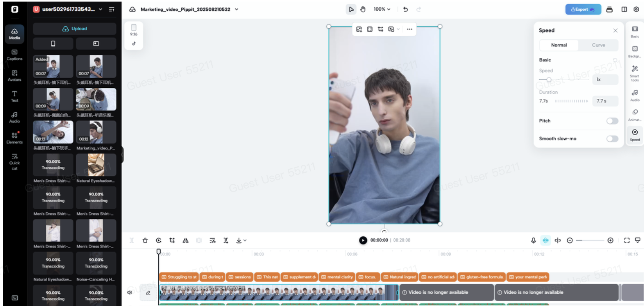Click the speed slider handle

(549, 80)
